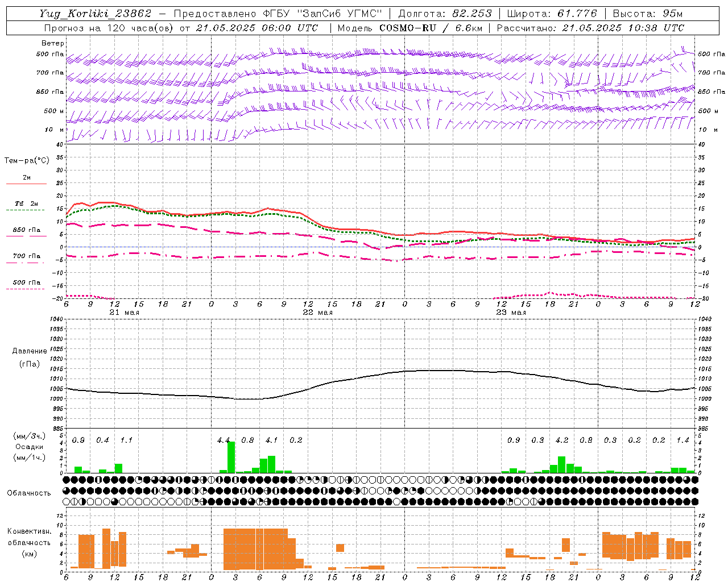Screen dimensions: 728x582
Task: Select the provider text ФГБУ "ЗапСиб УГМС"
Action: [x=323, y=14]
